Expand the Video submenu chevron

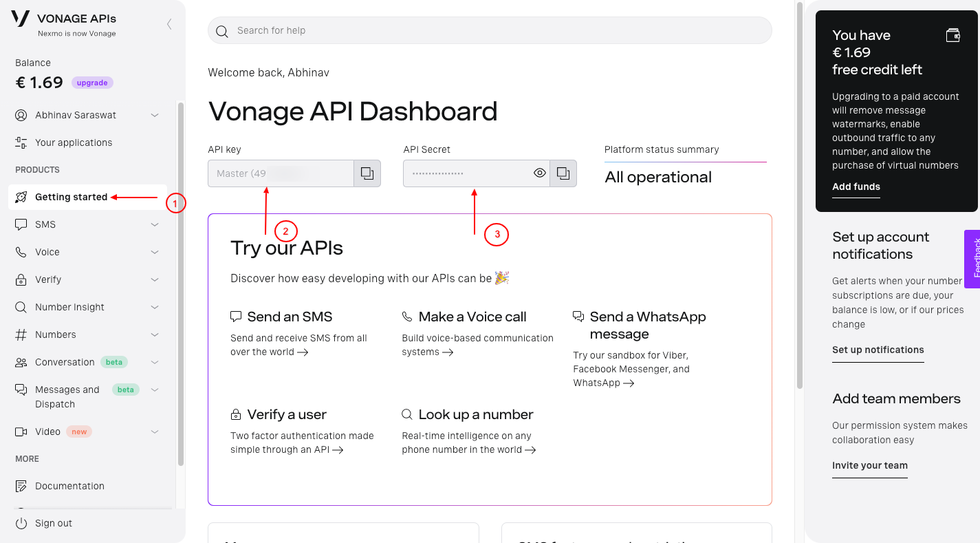(155, 432)
